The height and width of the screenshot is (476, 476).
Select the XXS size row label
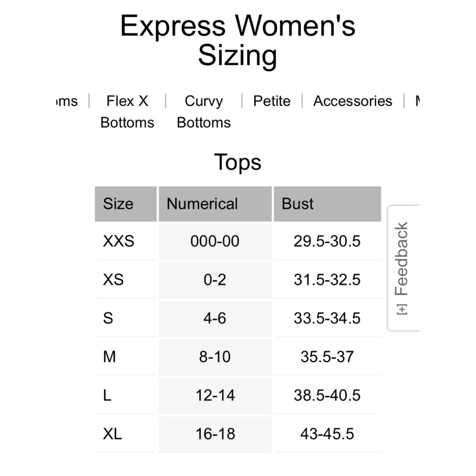coord(119,241)
